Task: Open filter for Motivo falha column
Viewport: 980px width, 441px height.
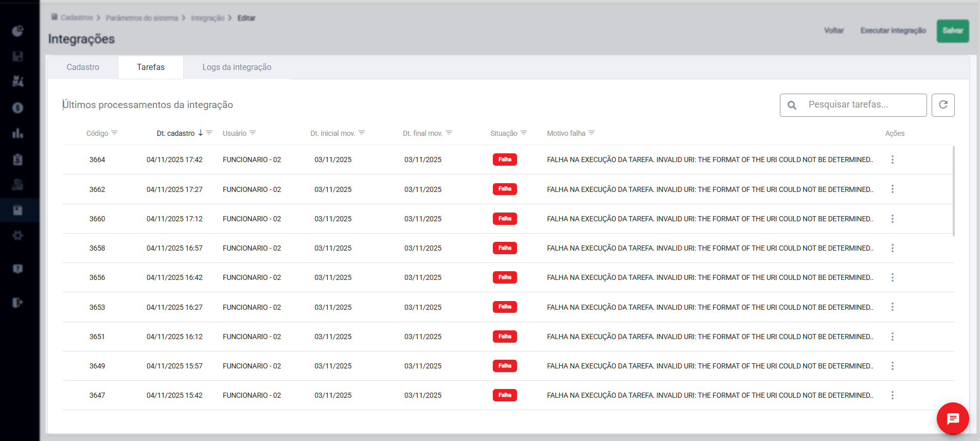Action: pyautogui.click(x=592, y=133)
